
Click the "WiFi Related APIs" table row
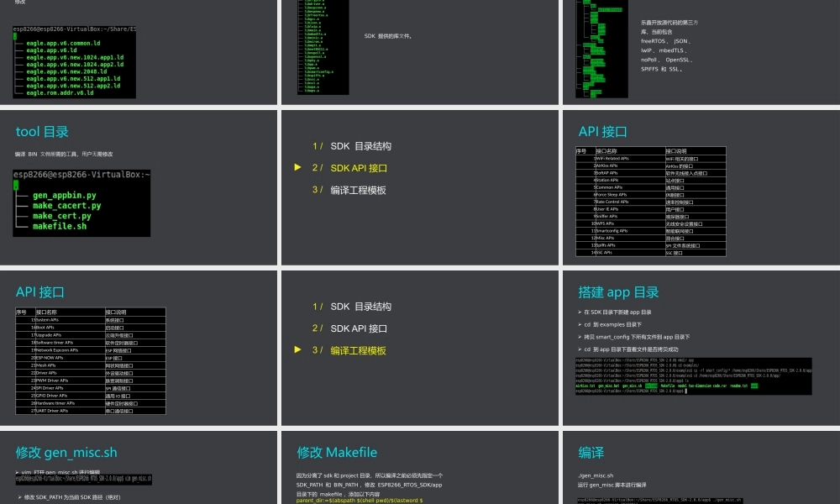[x=622, y=158]
